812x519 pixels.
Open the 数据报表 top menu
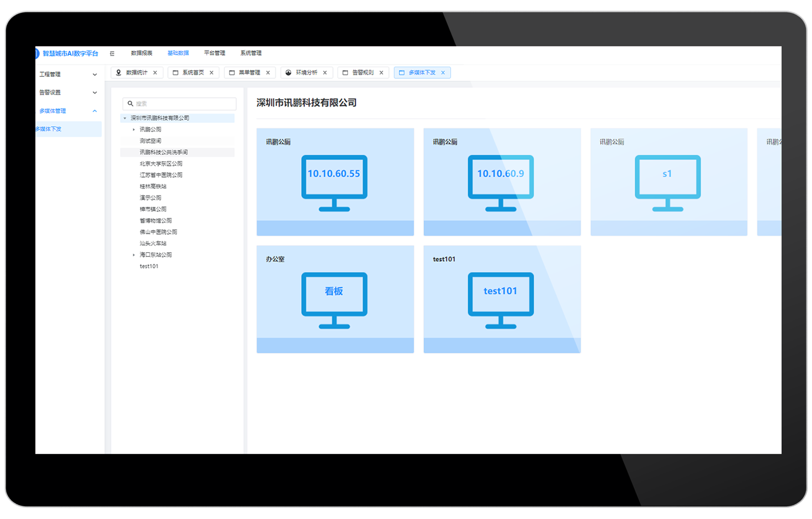click(x=141, y=53)
